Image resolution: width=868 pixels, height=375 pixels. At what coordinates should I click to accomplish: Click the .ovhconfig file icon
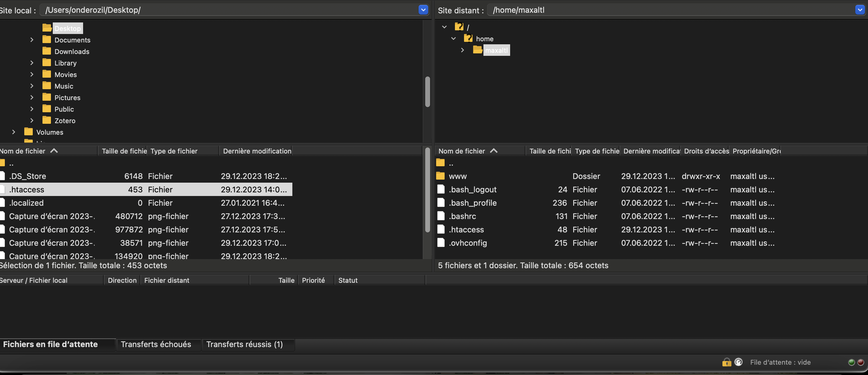(441, 243)
